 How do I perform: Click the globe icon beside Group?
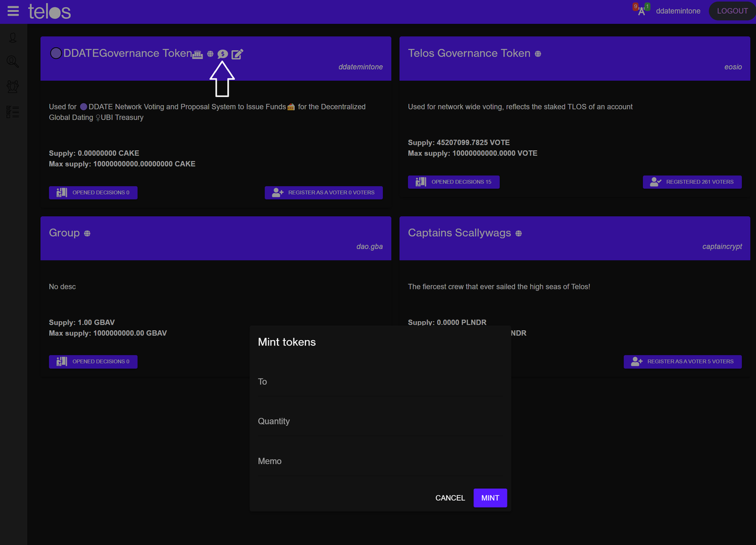tap(87, 233)
